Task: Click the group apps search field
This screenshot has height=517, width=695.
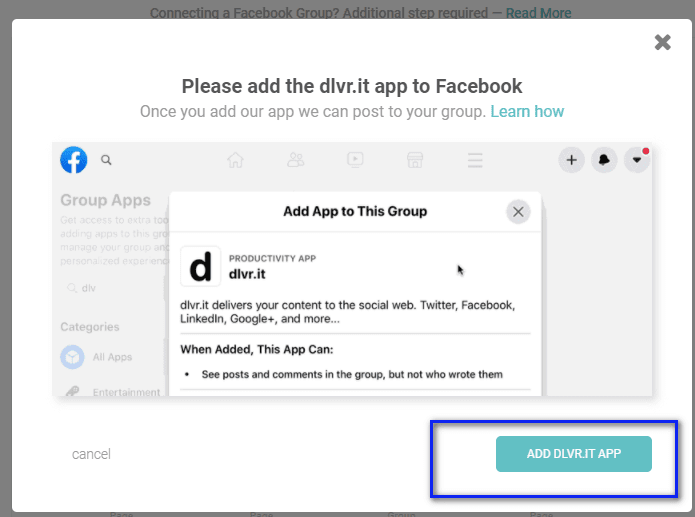Action: click(x=110, y=288)
